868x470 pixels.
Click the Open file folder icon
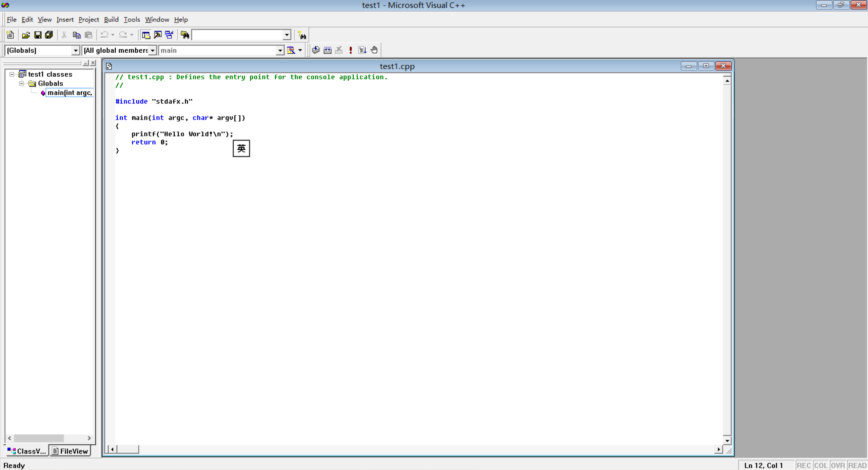tap(26, 35)
